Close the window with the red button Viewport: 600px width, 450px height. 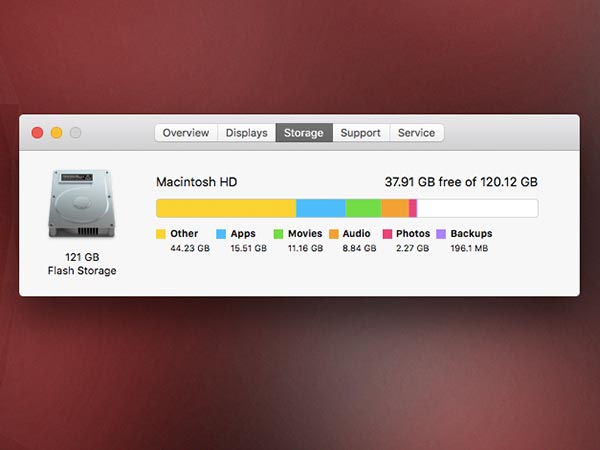(x=38, y=133)
